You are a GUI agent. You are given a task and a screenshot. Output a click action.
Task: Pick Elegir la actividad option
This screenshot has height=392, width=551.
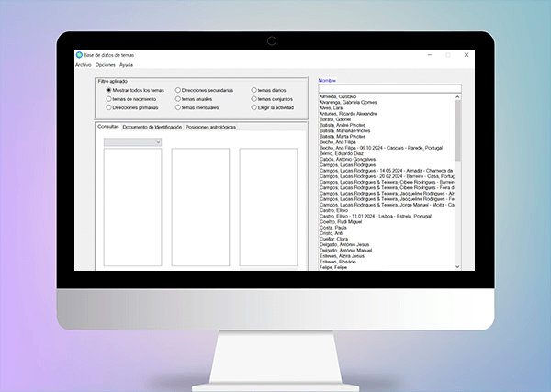(x=273, y=107)
